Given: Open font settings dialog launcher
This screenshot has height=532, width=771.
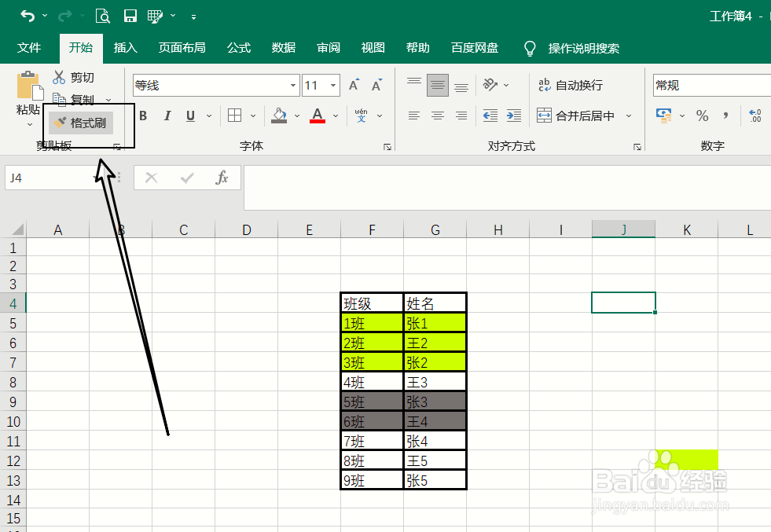Looking at the screenshot, I should [x=387, y=147].
